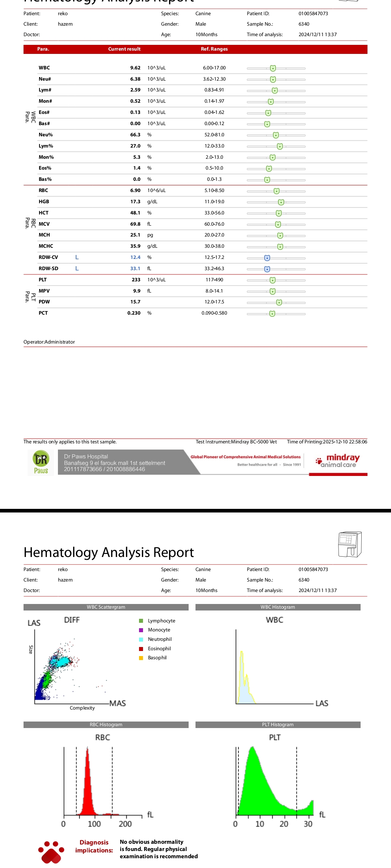Image resolution: width=391 pixels, height=868 pixels.
Task: Click the analyzer machine illustration
Action: pyautogui.click(x=350, y=544)
